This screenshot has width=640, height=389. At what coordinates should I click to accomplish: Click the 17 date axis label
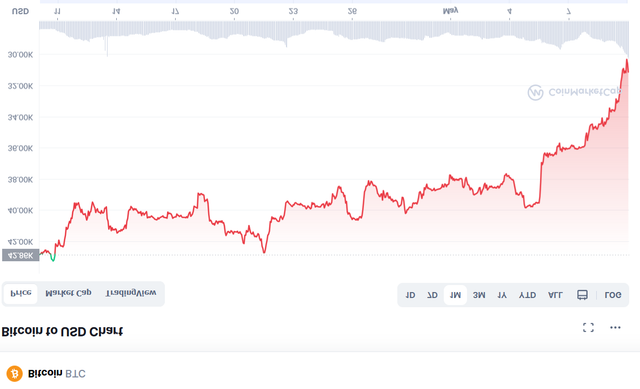click(x=175, y=11)
